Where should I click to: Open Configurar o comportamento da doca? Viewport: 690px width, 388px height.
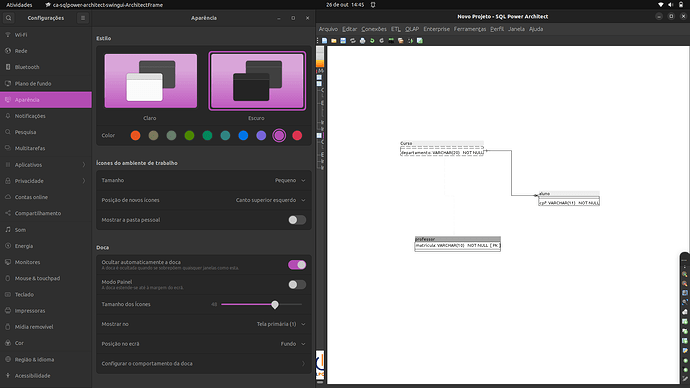(x=204, y=364)
